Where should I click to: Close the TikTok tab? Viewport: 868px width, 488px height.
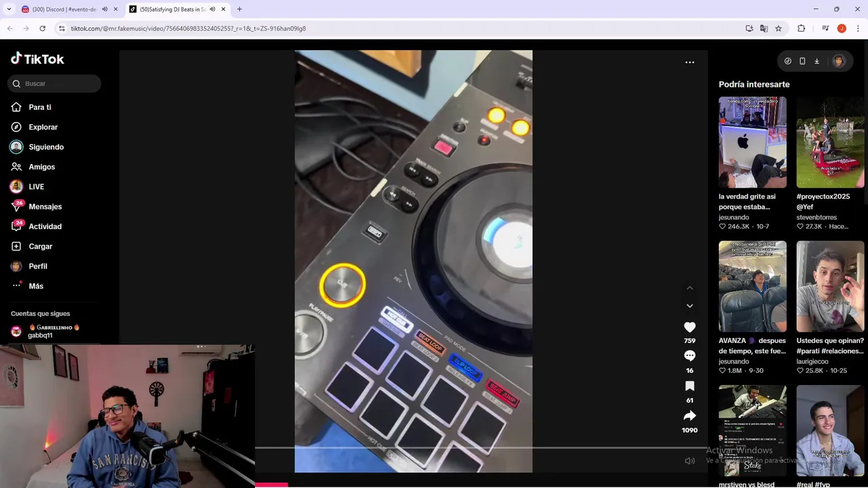224,9
